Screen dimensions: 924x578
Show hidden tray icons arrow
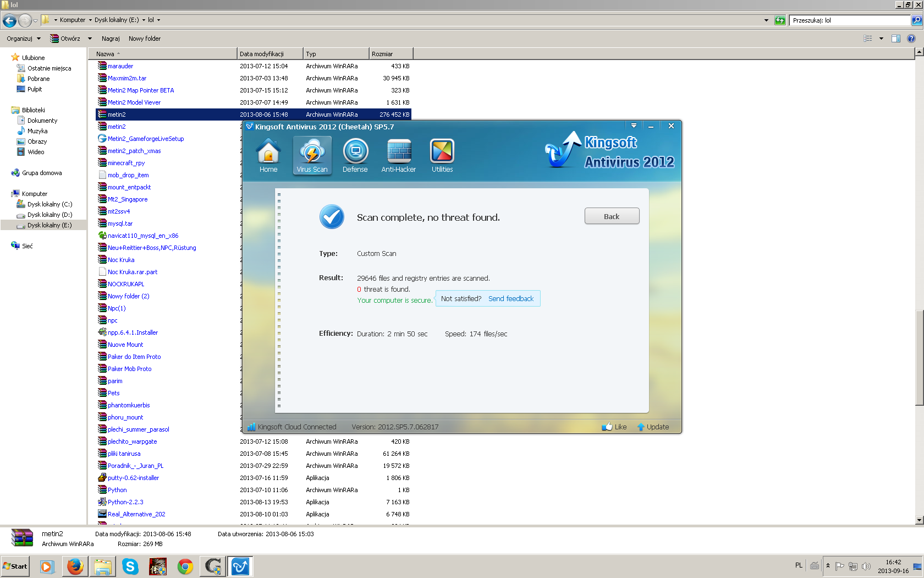pyautogui.click(x=828, y=566)
